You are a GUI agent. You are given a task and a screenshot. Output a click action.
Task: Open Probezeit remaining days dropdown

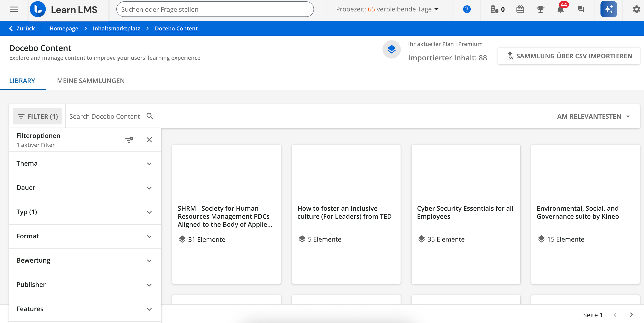(x=387, y=9)
